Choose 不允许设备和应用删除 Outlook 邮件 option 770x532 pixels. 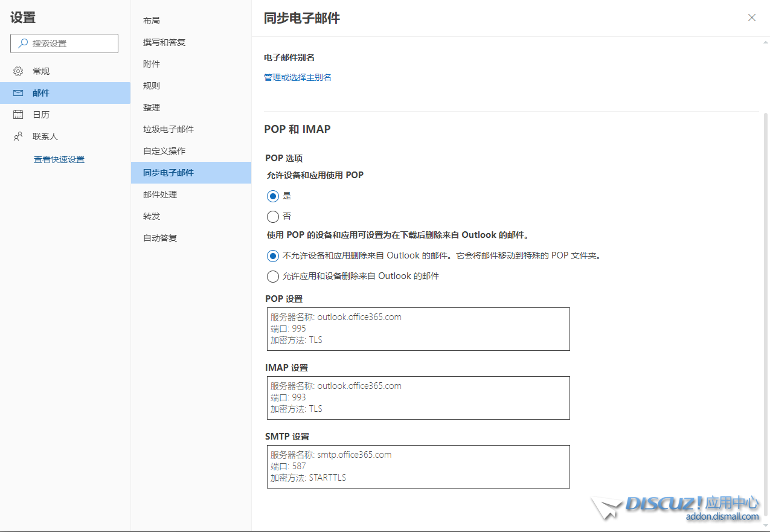coord(273,256)
